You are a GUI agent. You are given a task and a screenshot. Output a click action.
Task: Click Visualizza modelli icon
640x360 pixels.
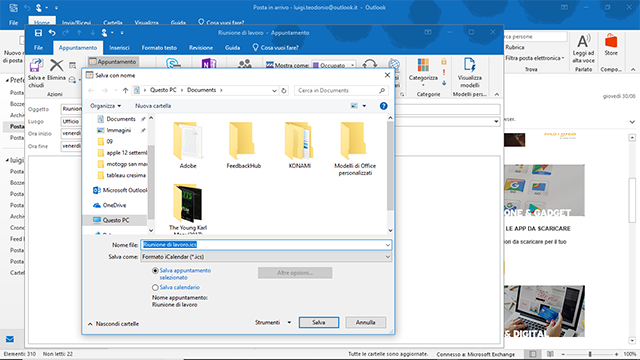(469, 65)
